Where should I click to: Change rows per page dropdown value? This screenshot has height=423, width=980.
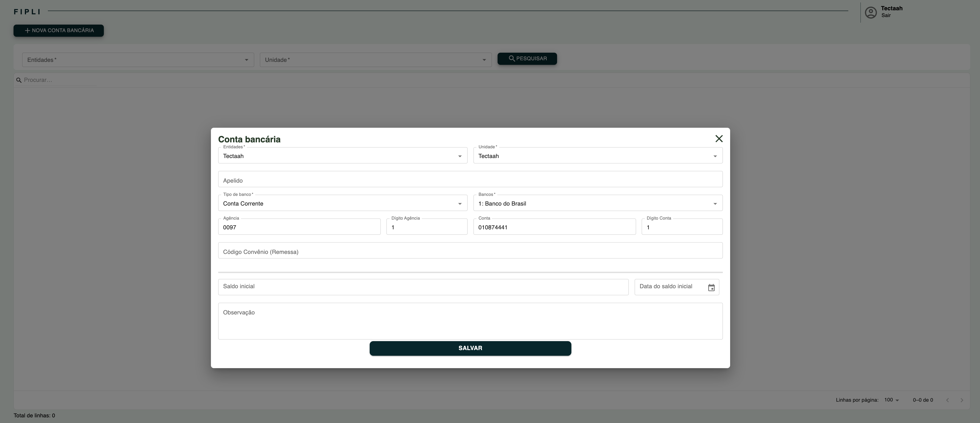(891, 400)
